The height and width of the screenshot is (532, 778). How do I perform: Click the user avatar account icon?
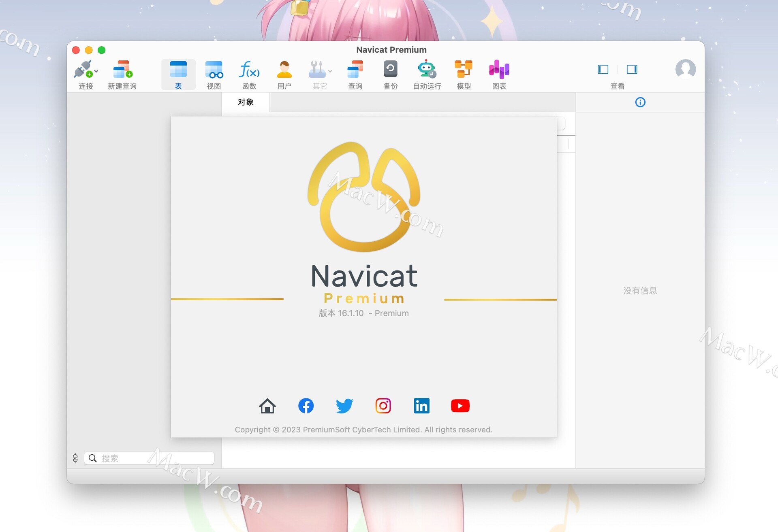[685, 69]
